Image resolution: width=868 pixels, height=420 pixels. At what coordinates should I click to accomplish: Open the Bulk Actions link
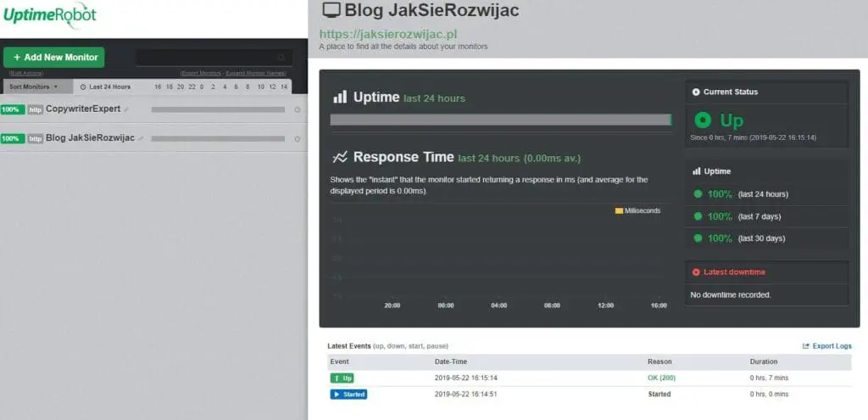pyautogui.click(x=26, y=73)
